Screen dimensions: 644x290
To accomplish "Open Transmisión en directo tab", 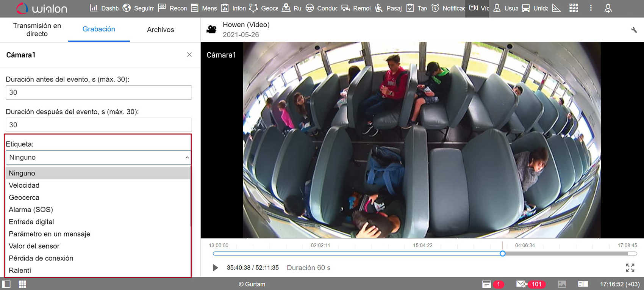I will coord(37,30).
